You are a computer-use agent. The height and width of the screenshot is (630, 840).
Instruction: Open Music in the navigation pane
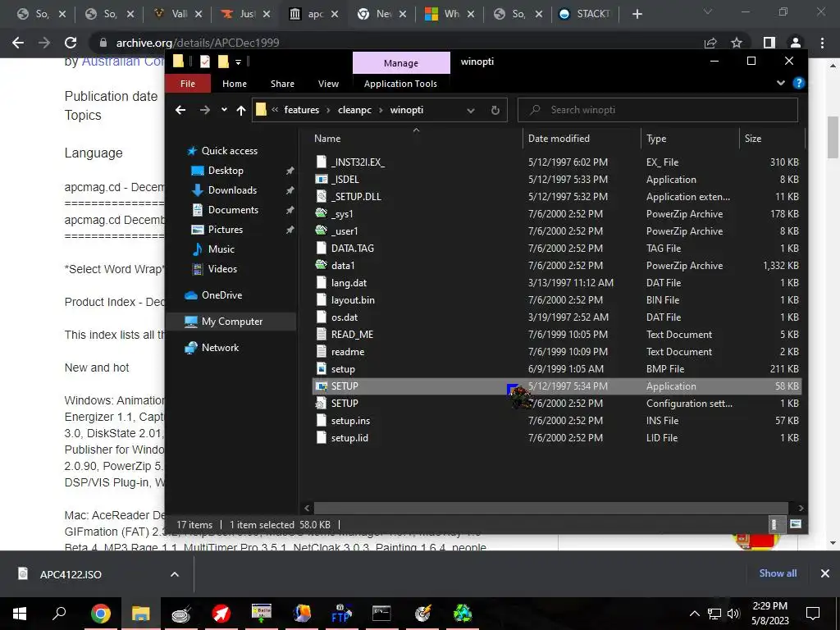[221, 249]
